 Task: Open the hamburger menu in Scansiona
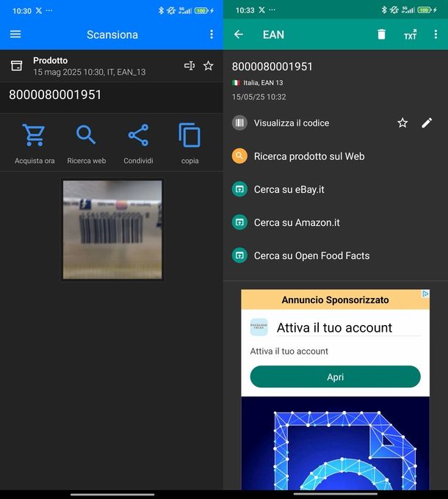click(x=15, y=34)
